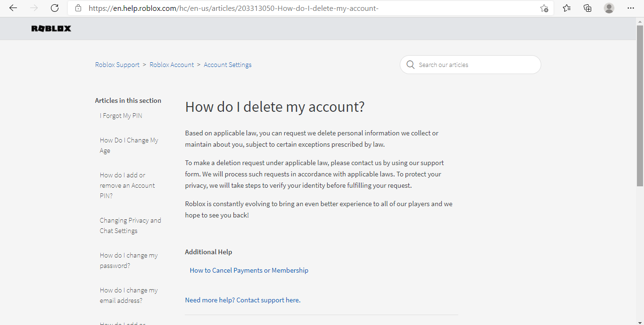Viewport: 644px width, 325px height.
Task: Click paragraph starting Roblox is constantly evolving
Action: (x=319, y=209)
